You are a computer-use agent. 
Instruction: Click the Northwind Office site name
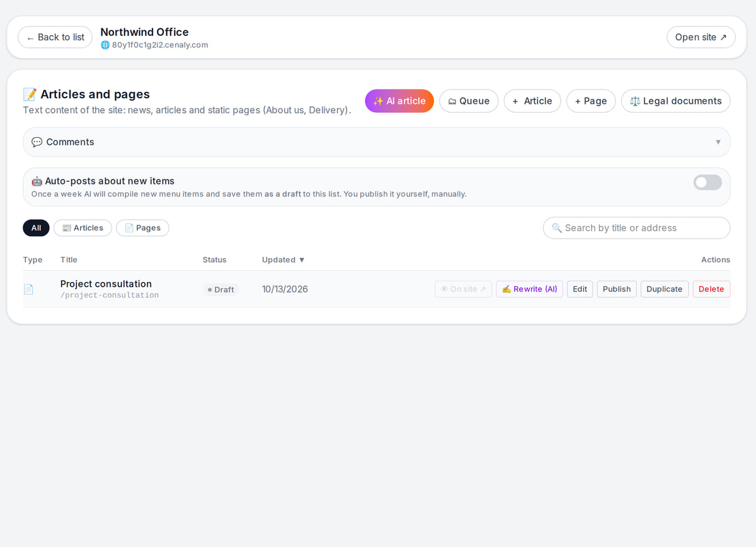(144, 32)
